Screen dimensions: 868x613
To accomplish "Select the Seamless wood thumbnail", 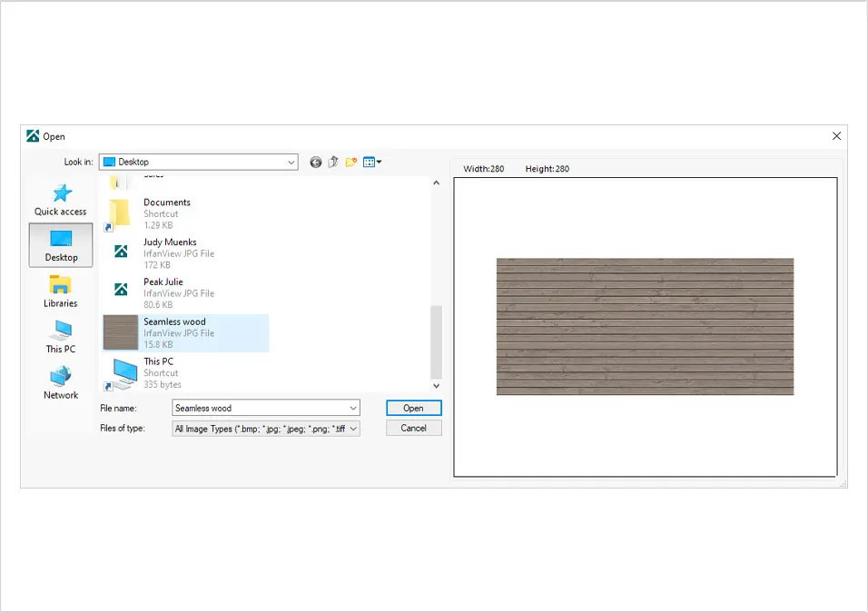I will 121,332.
